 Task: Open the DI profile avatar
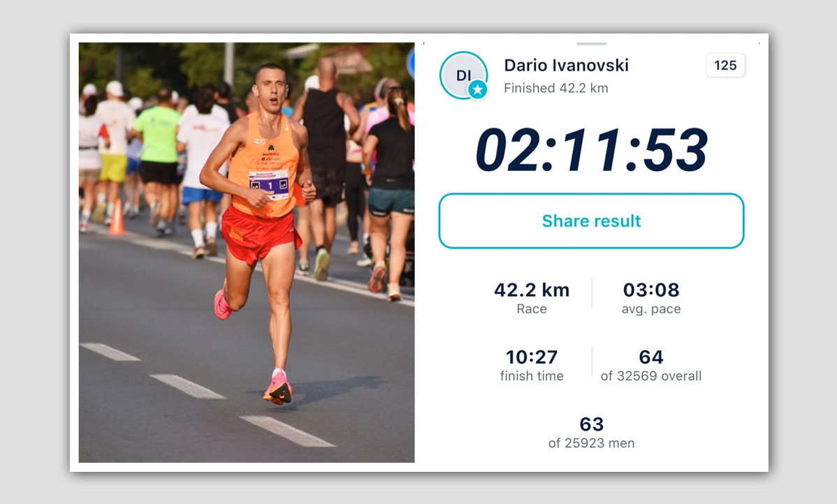(463, 75)
